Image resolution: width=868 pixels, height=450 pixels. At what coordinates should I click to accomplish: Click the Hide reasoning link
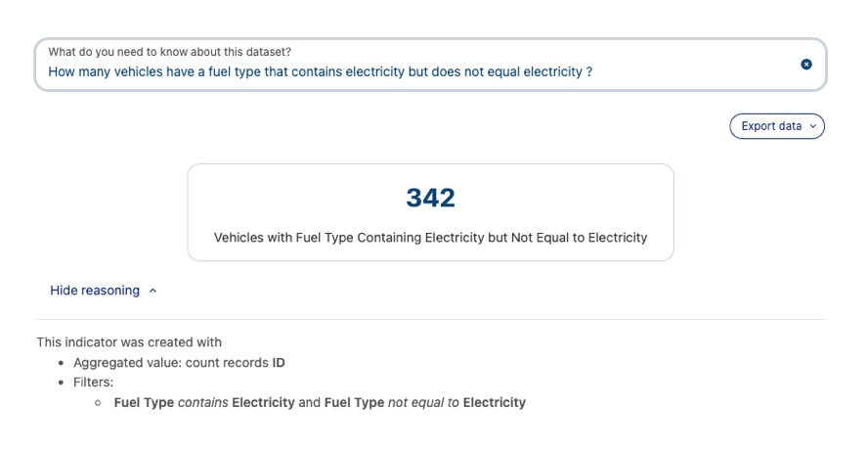pos(95,291)
